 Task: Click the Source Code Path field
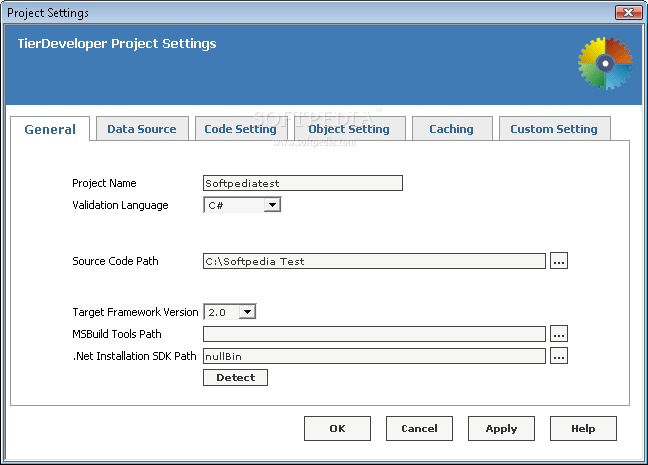pos(374,261)
